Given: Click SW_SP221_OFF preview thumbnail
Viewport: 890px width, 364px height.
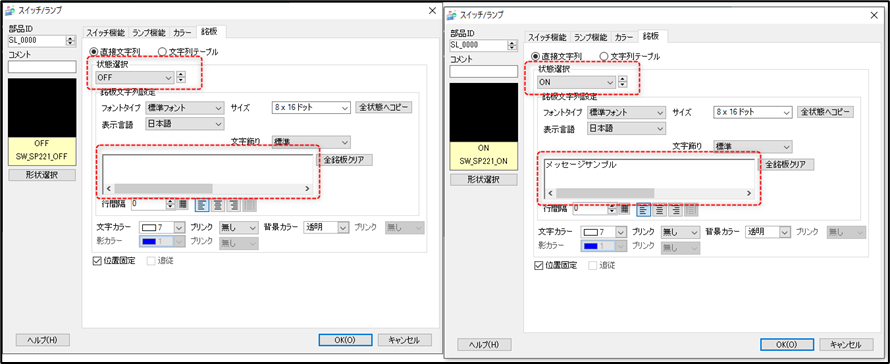Looking at the screenshot, I should 42,122.
